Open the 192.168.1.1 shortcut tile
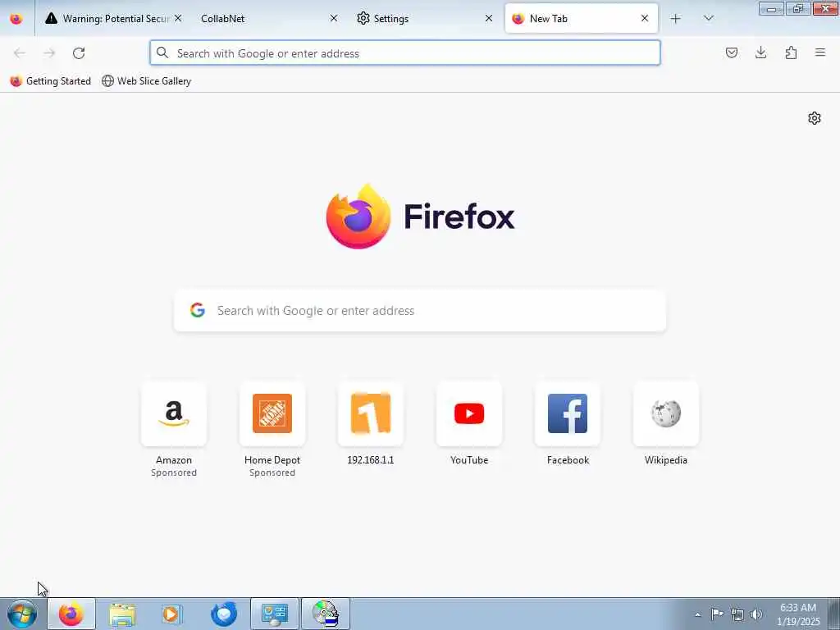840x630 pixels. (371, 413)
